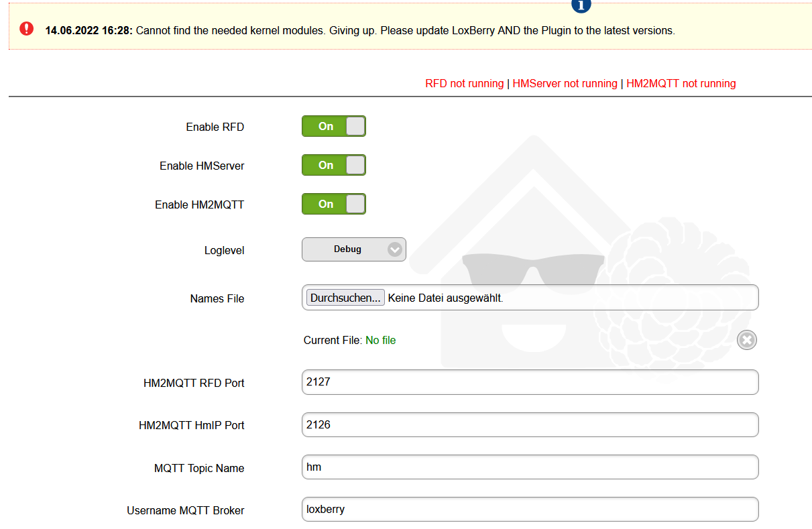Click the 'Enable HMServer' label
The height and width of the screenshot is (529, 812).
202,166
